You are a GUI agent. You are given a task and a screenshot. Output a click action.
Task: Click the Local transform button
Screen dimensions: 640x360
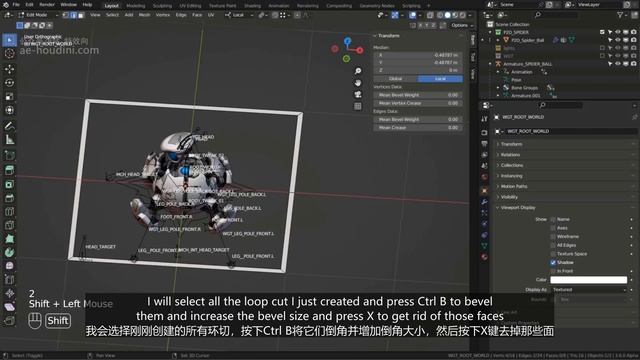coord(440,79)
